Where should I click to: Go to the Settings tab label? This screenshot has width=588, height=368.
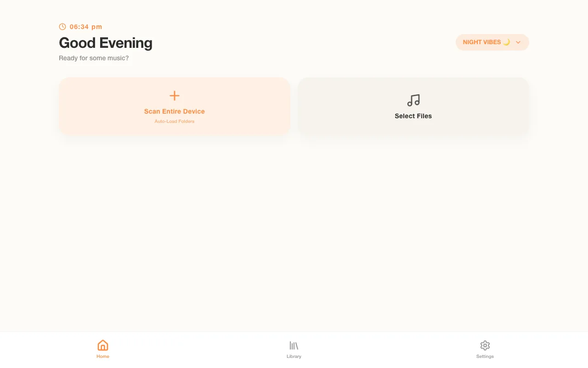[x=485, y=356]
